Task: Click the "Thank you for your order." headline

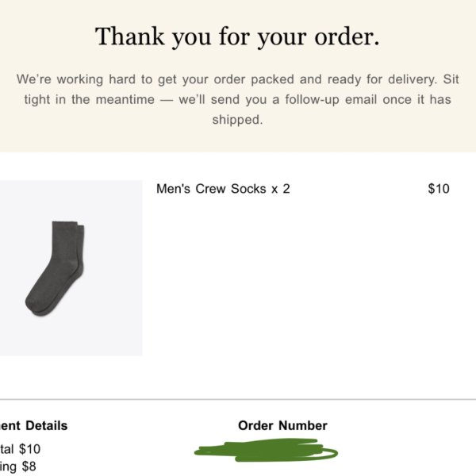Action: click(237, 36)
